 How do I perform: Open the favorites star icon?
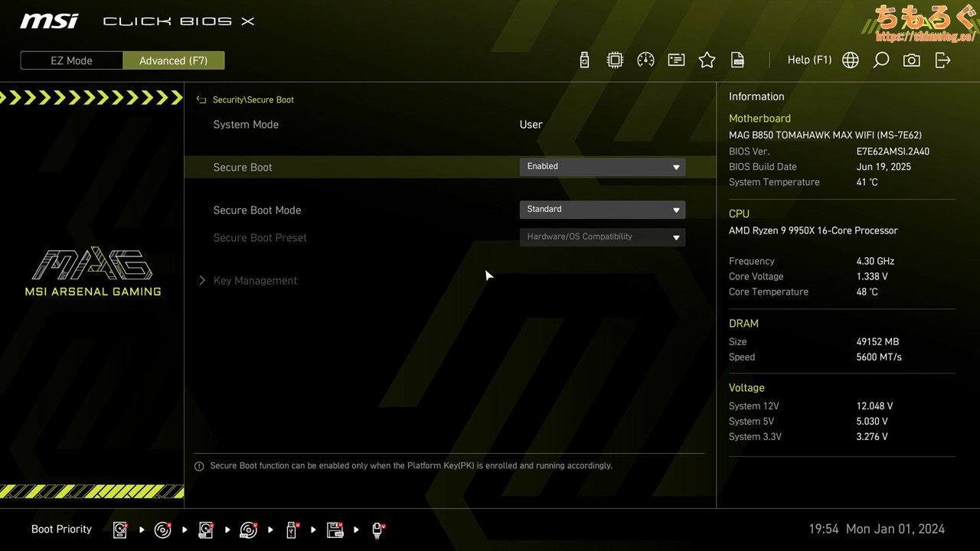[x=707, y=60]
